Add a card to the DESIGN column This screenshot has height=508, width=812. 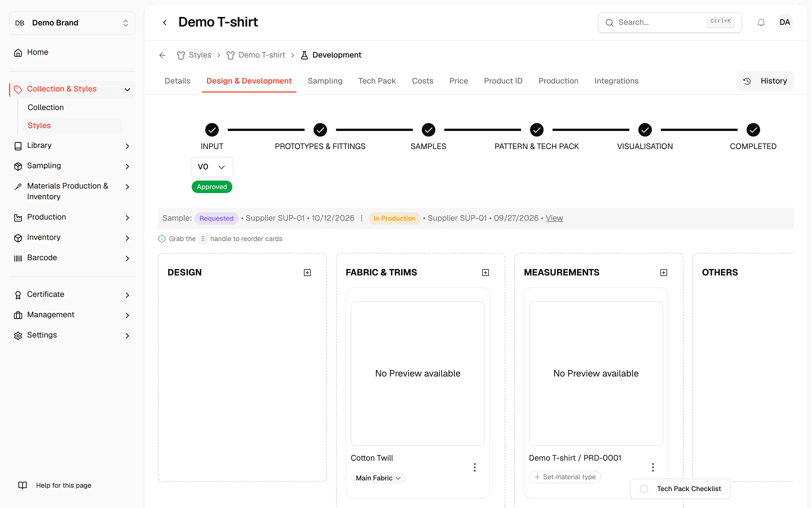[x=307, y=272]
